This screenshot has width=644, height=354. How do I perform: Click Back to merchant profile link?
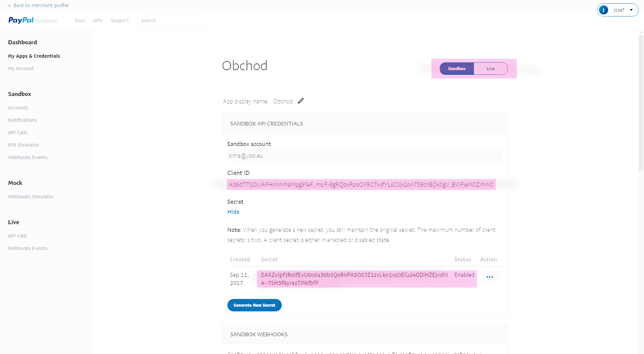[38, 5]
